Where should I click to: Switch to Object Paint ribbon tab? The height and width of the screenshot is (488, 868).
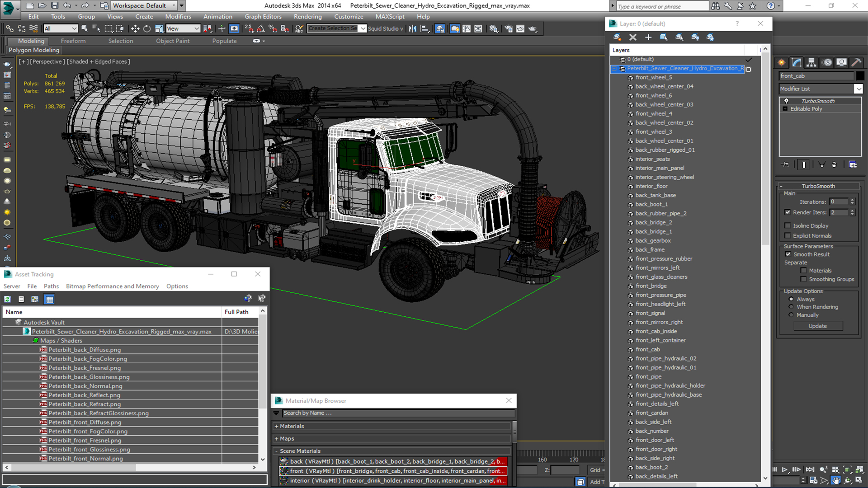pos(173,41)
